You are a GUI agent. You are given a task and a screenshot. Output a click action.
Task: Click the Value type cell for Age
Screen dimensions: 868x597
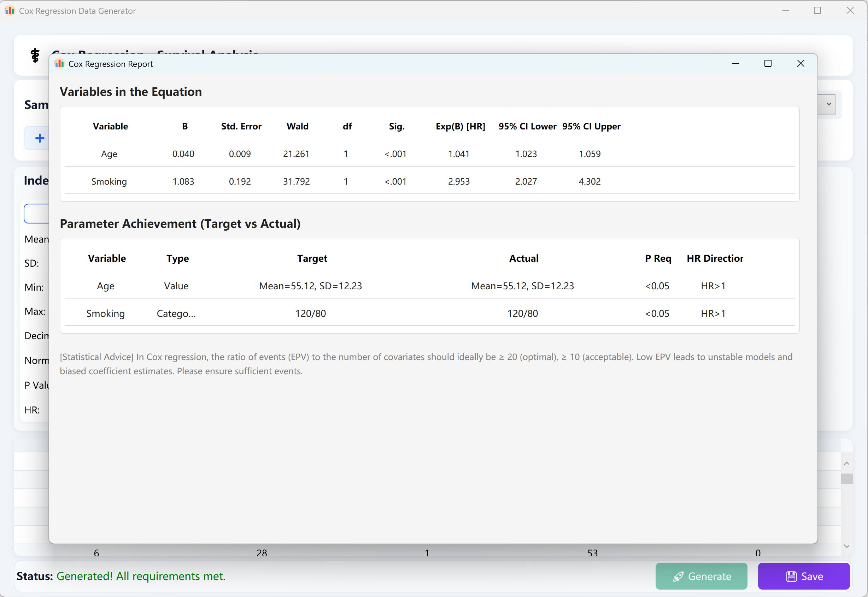(176, 286)
